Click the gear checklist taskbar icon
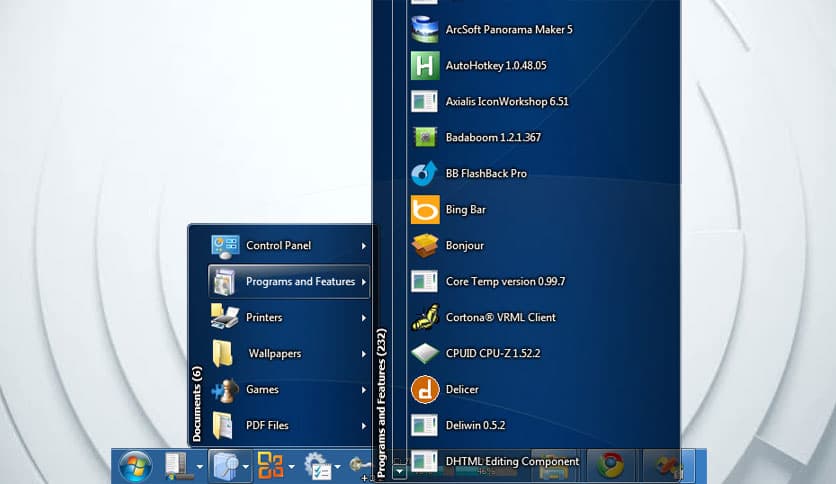Image resolution: width=836 pixels, height=484 pixels. tap(318, 466)
